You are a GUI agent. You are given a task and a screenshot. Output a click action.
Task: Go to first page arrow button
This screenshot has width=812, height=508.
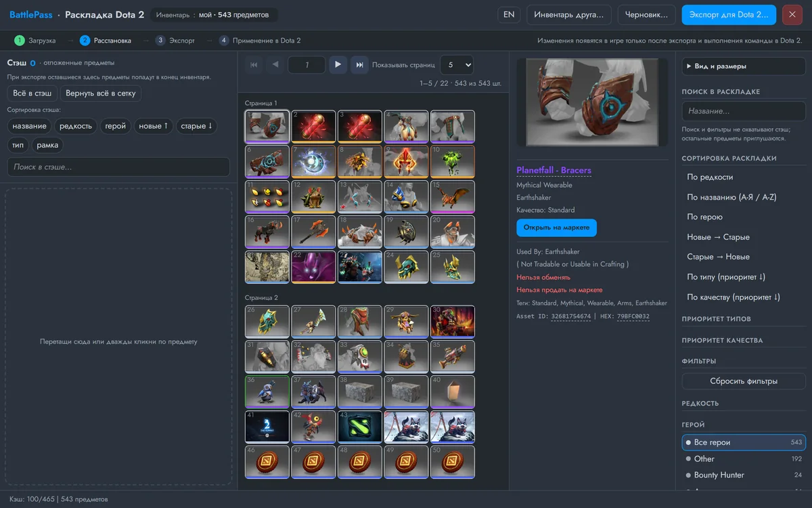(254, 65)
